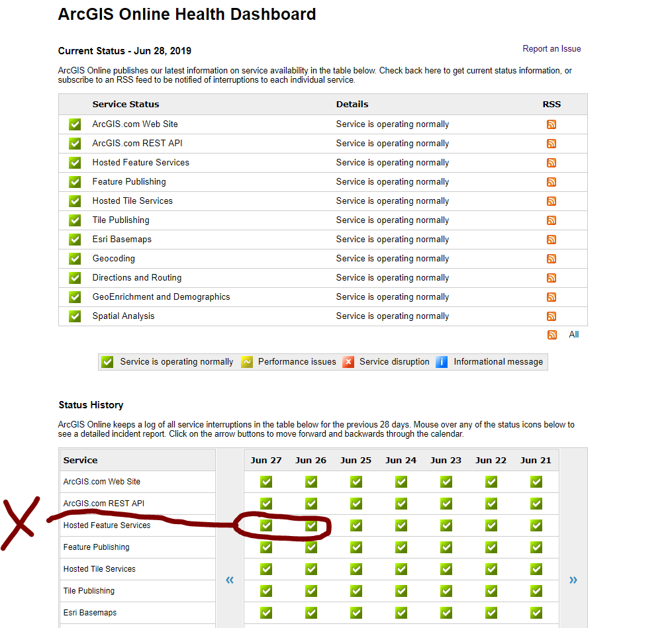Image resolution: width=672 pixels, height=628 pixels.
Task: Click ArcGIS.com REST API status for Jun 25
Action: point(356,504)
